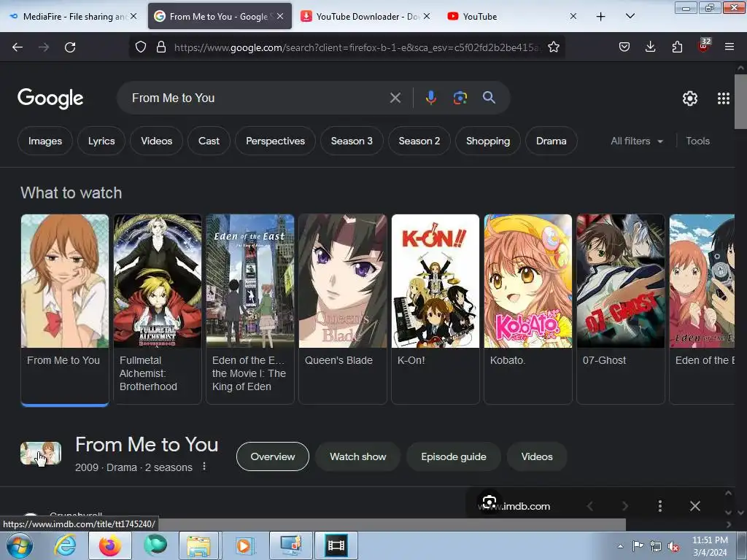747x560 pixels.
Task: Open the Queen's Blade card
Action: click(343, 309)
